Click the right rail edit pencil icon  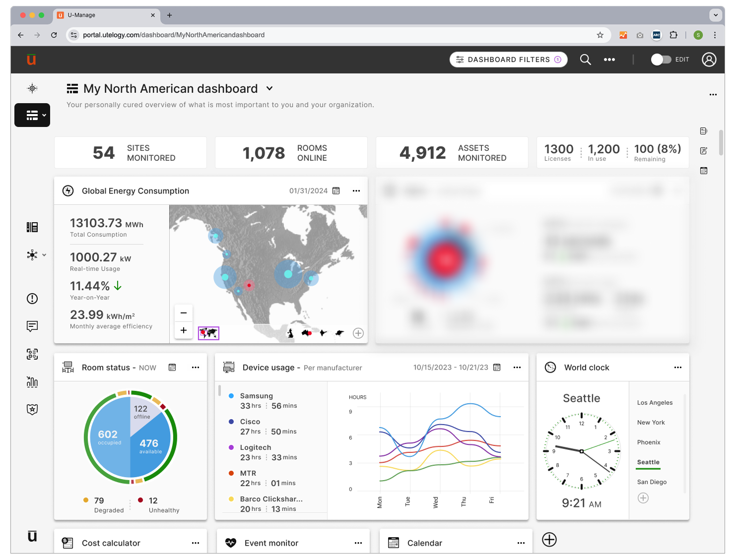click(x=704, y=151)
